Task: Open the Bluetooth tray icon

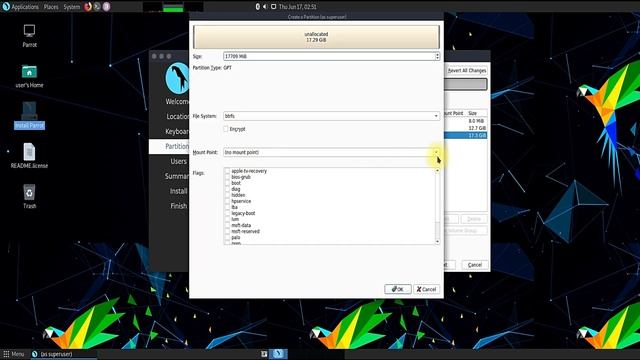Action: click(x=258, y=7)
